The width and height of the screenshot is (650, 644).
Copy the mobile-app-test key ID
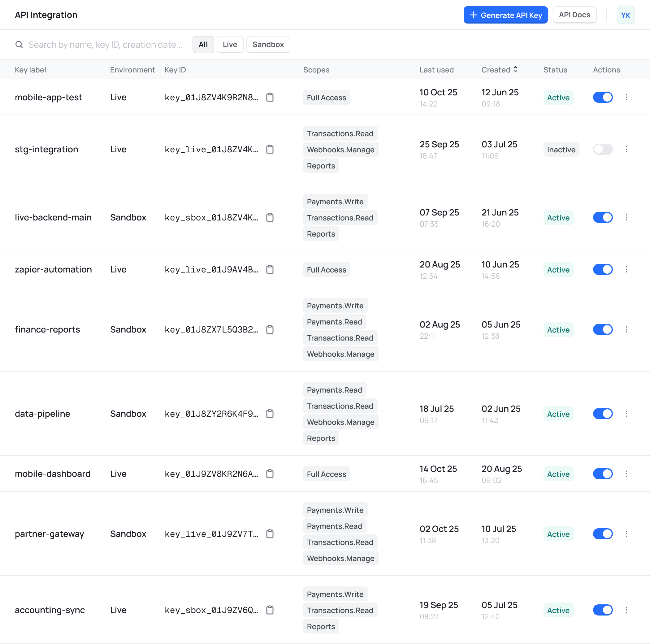coord(270,97)
